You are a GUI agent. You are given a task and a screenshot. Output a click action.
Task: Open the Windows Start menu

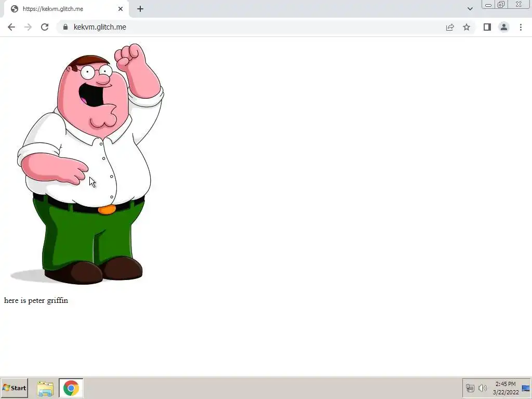[14, 388]
